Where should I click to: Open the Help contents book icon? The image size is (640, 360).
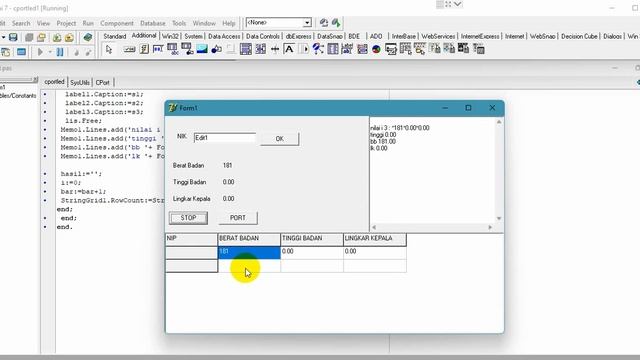click(x=87, y=38)
